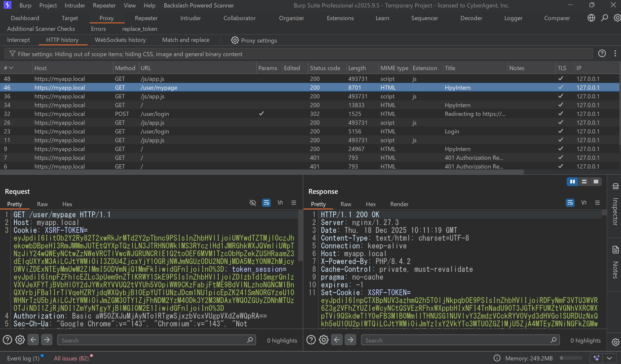Switch to the Repeater tool tab

pos(146,18)
